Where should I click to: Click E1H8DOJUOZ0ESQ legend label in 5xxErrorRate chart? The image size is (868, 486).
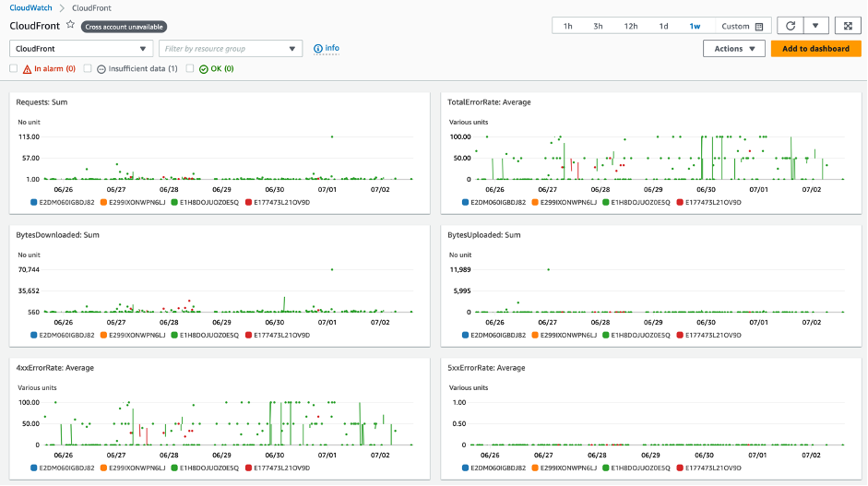click(x=640, y=468)
